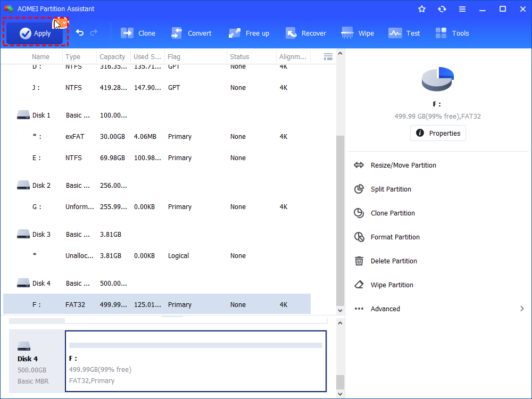The height and width of the screenshot is (399, 532).
Task: Select the exFAT 30.00GB partition row
Action: tap(157, 136)
